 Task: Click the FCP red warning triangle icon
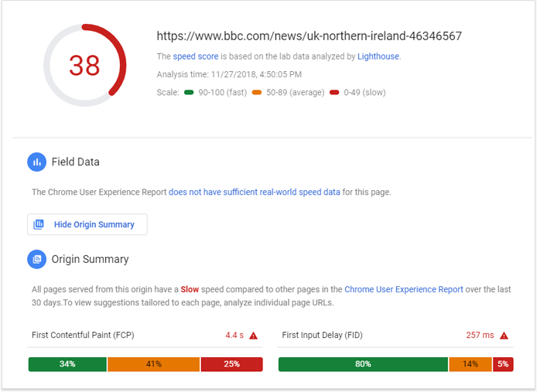254,336
